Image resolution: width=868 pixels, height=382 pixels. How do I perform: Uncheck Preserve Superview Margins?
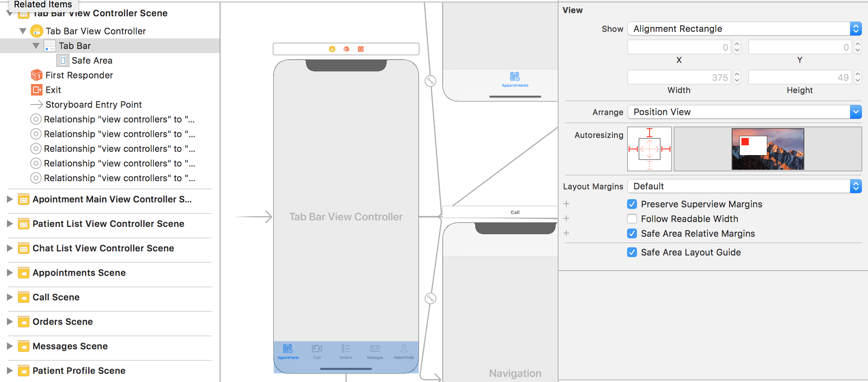tap(632, 204)
